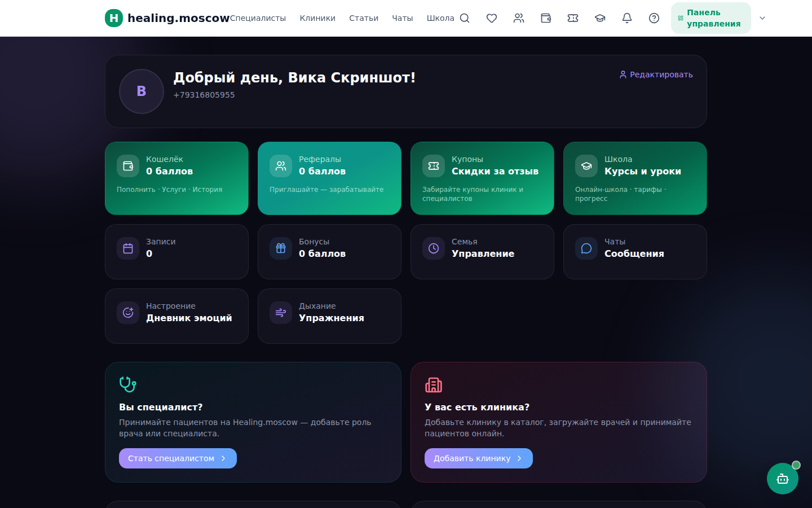Open Скидки за отзыв coupons title
Viewport: 812px width, 508px height.
(x=495, y=172)
